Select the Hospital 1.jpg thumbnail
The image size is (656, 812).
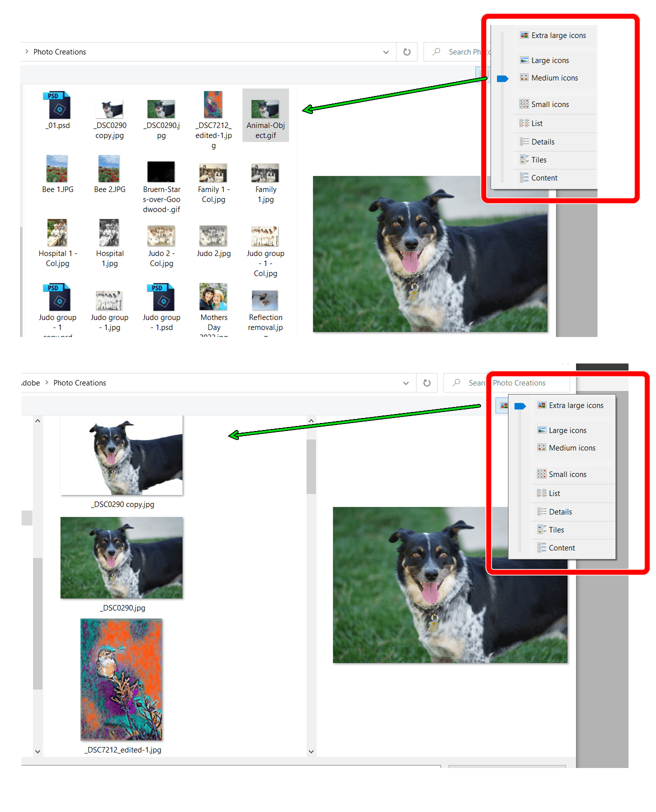coord(109,232)
